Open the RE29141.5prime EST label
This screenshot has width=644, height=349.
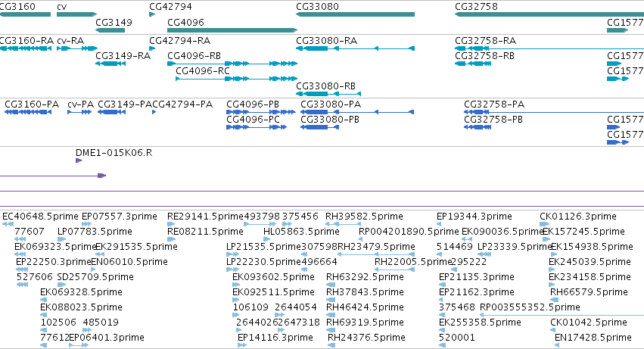(205, 217)
